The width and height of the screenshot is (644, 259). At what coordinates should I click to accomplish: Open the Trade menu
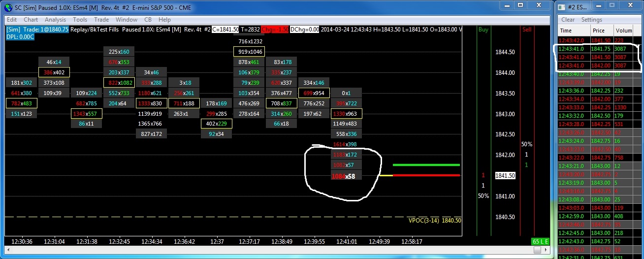[101, 20]
